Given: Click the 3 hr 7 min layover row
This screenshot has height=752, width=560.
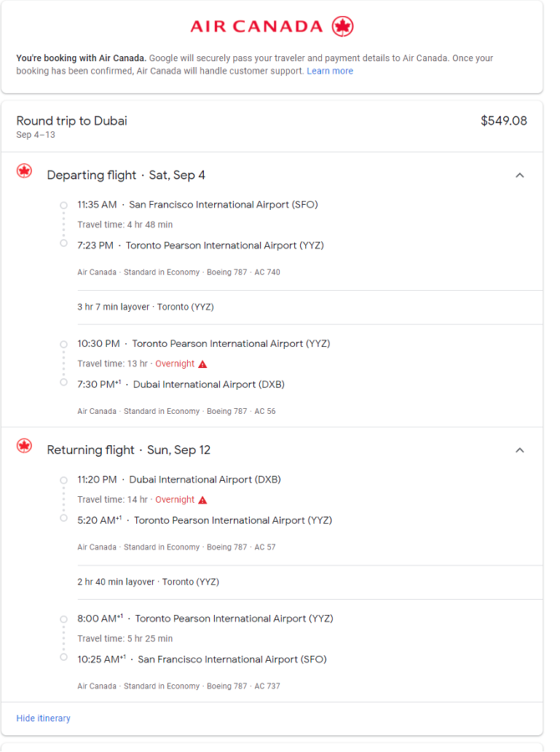Looking at the screenshot, I should click(310, 307).
